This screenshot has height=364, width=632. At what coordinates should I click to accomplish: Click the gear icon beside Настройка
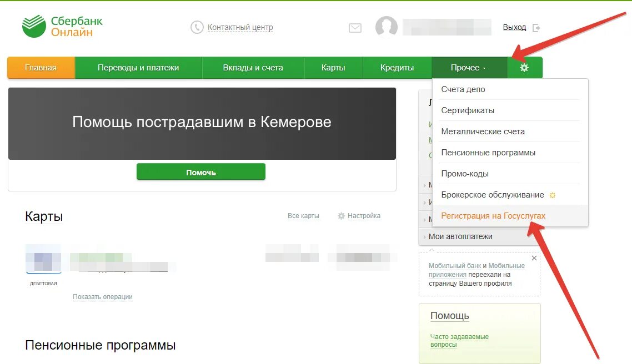[341, 216]
